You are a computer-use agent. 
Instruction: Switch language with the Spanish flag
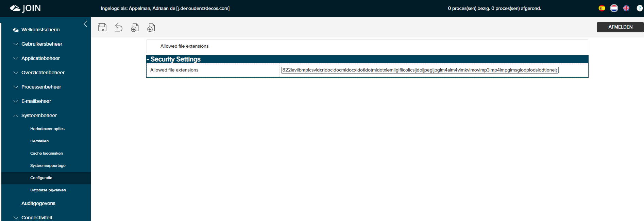tap(602, 8)
